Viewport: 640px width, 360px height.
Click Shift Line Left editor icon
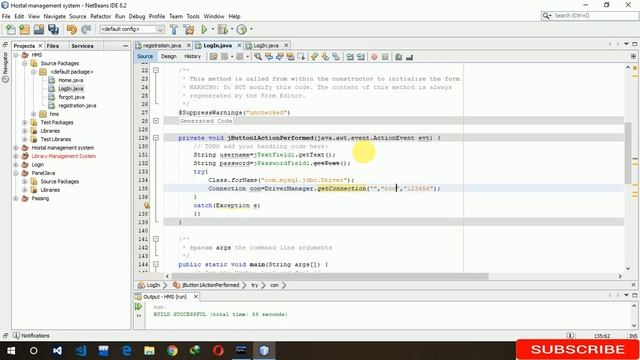point(350,57)
